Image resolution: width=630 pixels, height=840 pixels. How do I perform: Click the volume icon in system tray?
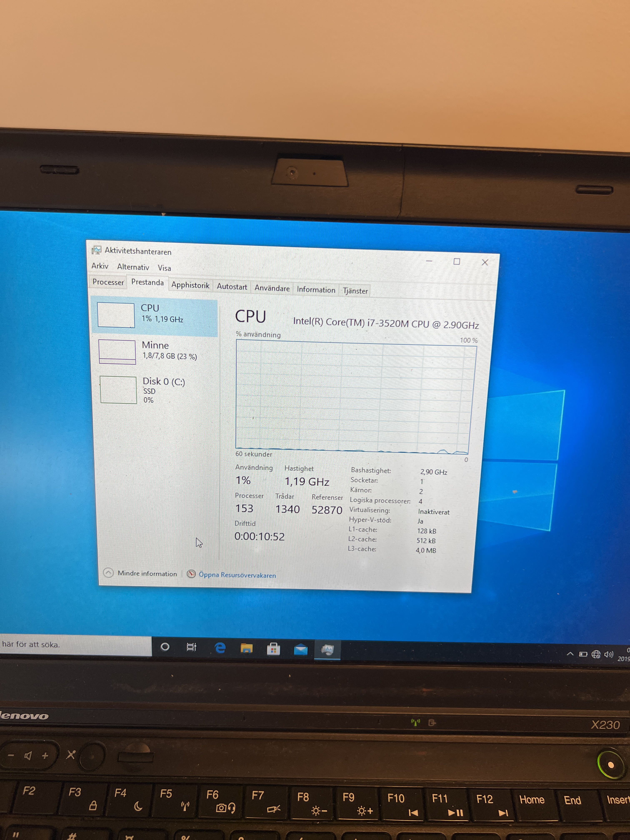pos(608,654)
